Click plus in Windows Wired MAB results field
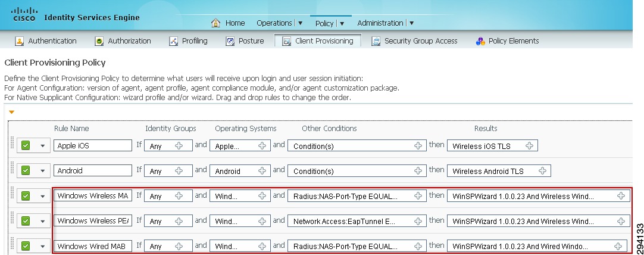This screenshot has width=644, height=255. tap(618, 246)
